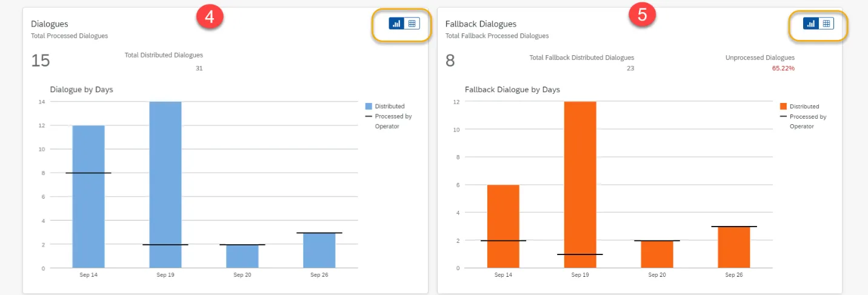Show Fallback Dialogues as chart view
Image resolution: width=868 pixels, height=295 pixels.
(x=811, y=24)
